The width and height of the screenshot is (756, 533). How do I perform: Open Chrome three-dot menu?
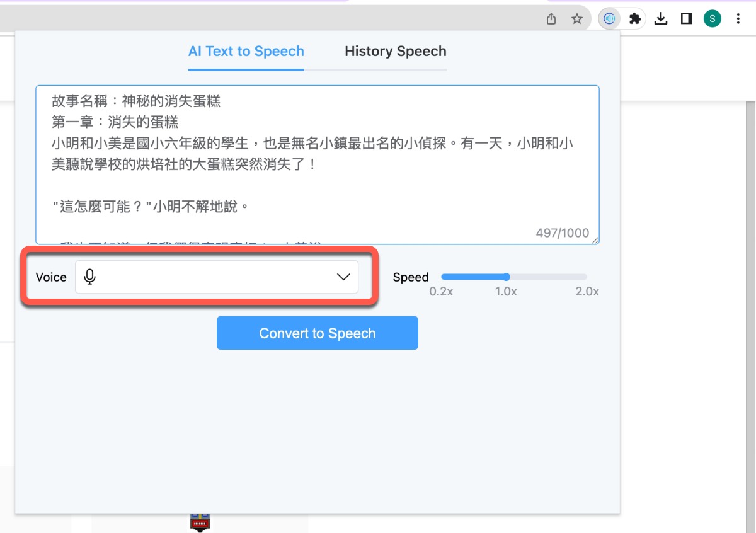point(738,19)
